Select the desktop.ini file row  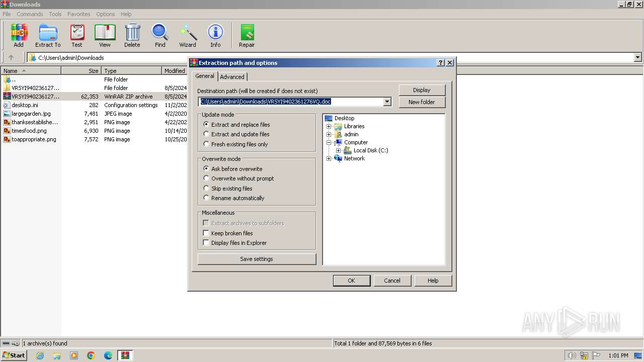93,105
